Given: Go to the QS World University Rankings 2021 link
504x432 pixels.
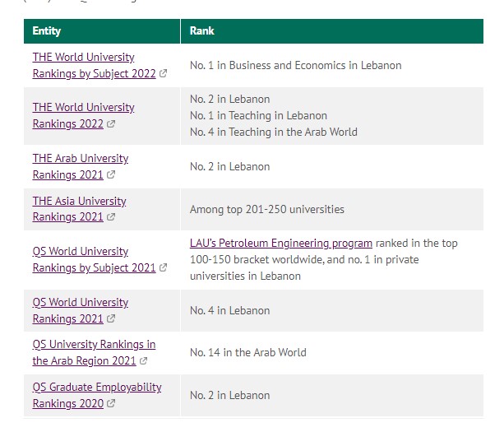Looking at the screenshot, I should (80, 310).
